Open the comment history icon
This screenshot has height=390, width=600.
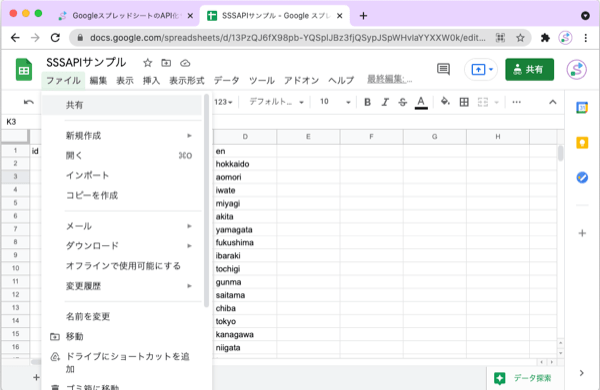[x=443, y=69]
